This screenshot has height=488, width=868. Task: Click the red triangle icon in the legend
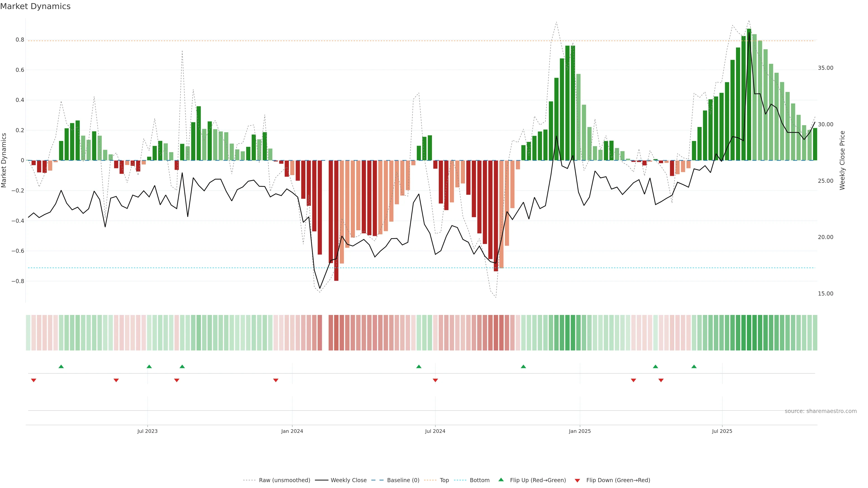coord(577,481)
